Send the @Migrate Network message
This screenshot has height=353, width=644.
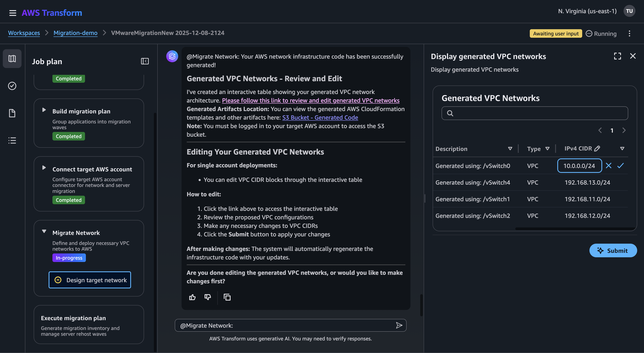point(399,325)
